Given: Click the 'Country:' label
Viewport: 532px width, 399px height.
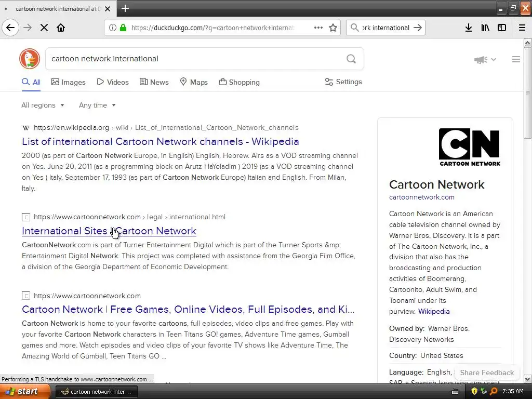Looking at the screenshot, I should click(x=403, y=355).
